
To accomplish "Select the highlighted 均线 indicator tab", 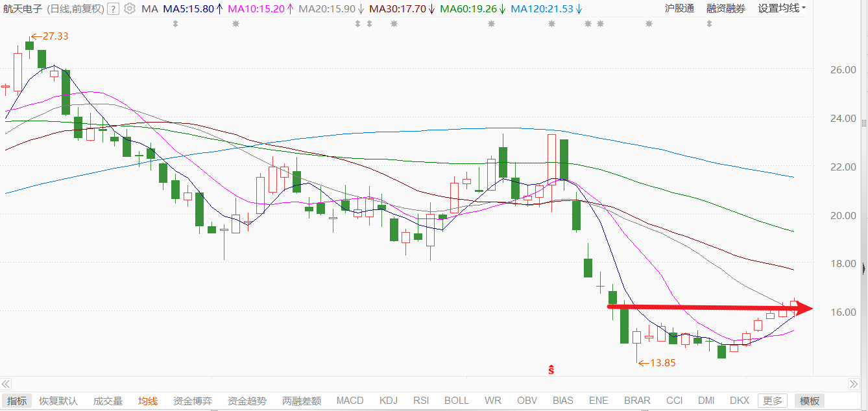I will [x=147, y=401].
